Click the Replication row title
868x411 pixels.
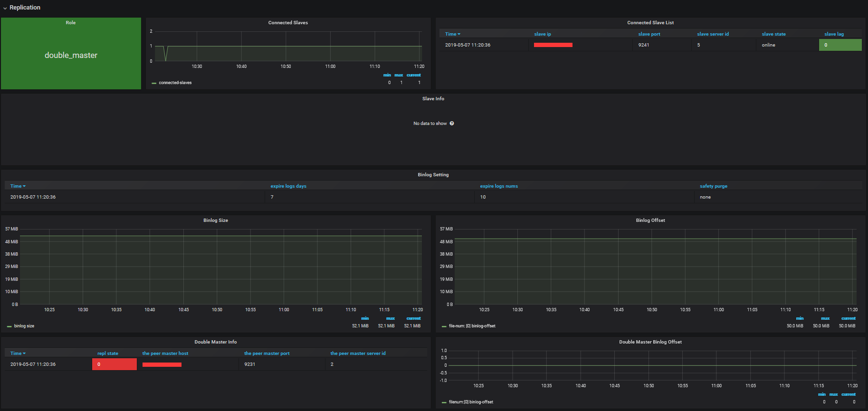[25, 8]
